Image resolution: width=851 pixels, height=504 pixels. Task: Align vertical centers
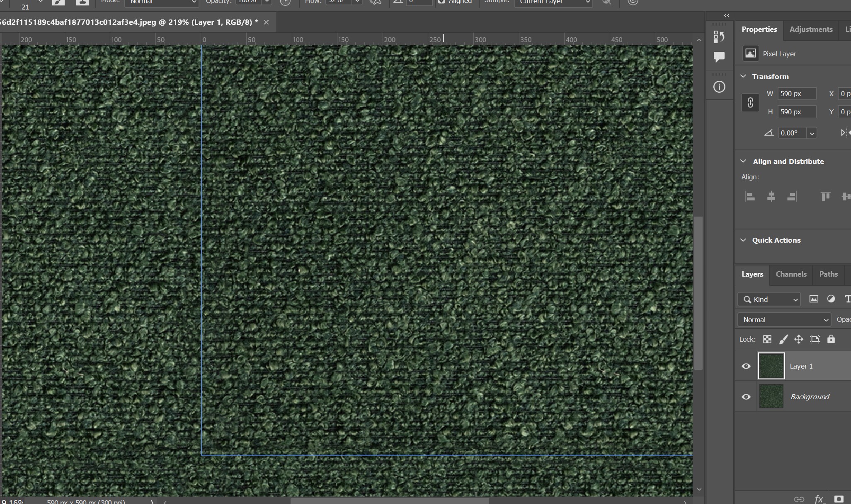coord(846,196)
